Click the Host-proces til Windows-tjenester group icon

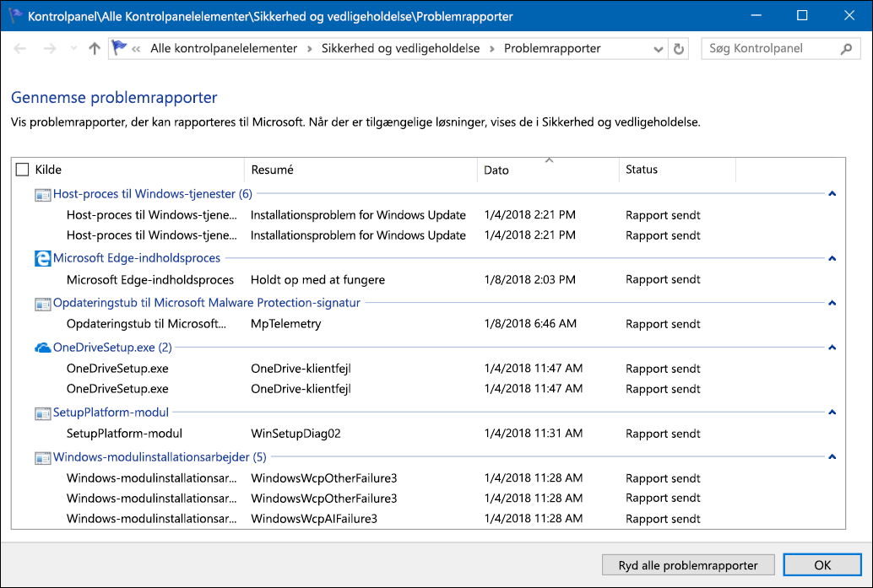click(42, 195)
